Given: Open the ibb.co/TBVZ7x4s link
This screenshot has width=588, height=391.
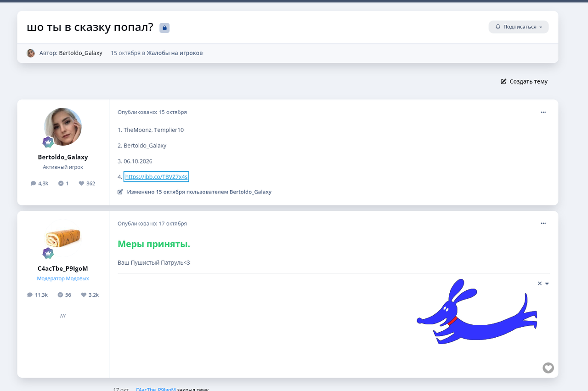Looking at the screenshot, I should [x=156, y=176].
